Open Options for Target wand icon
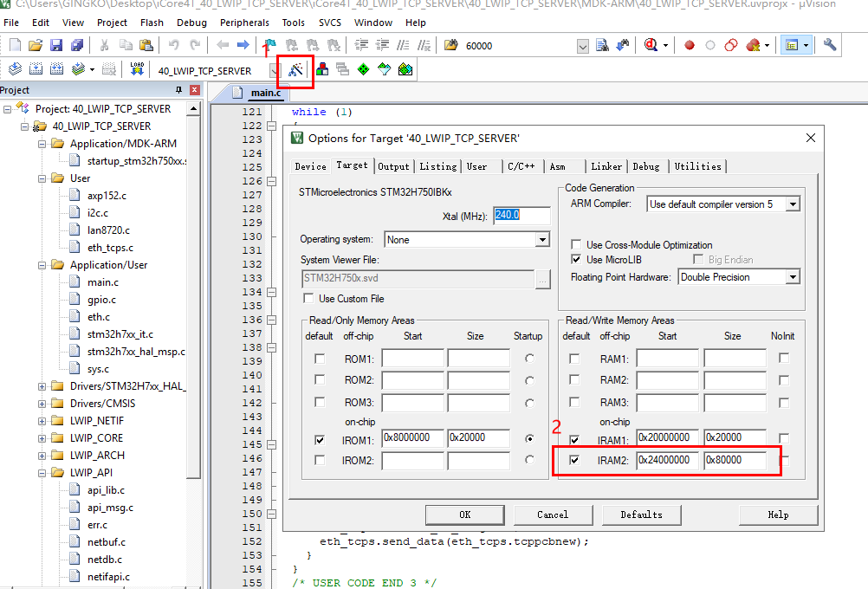Image resolution: width=868 pixels, height=589 pixels. tap(296, 70)
